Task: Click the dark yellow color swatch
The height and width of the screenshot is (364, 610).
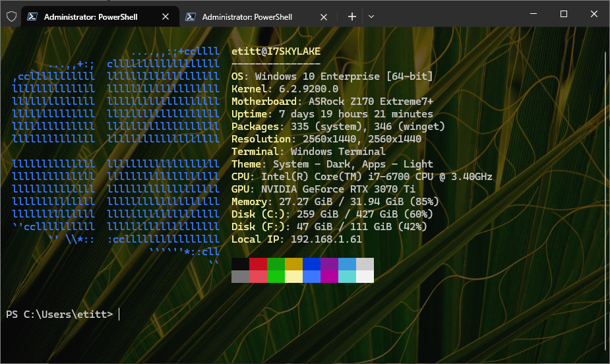Action: [x=293, y=264]
